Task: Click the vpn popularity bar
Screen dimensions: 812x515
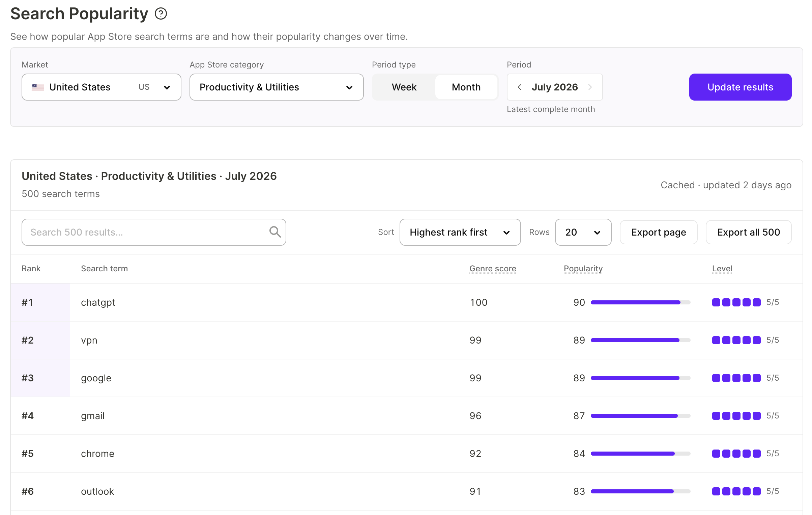Action: [640, 340]
